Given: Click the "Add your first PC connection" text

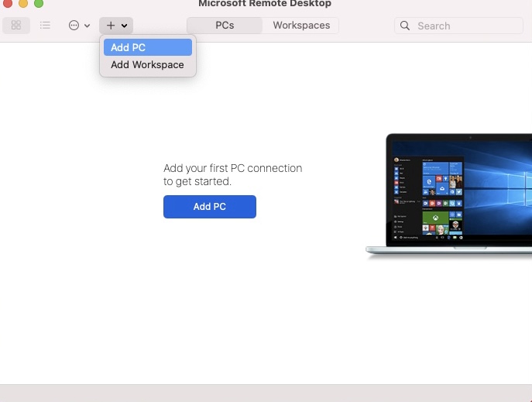Looking at the screenshot, I should pos(233,168).
